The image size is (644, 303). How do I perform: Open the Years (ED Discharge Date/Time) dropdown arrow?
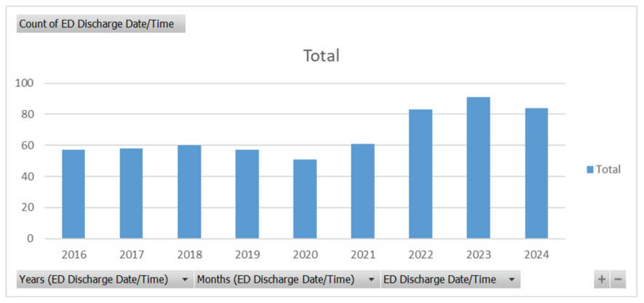pyautogui.click(x=185, y=279)
